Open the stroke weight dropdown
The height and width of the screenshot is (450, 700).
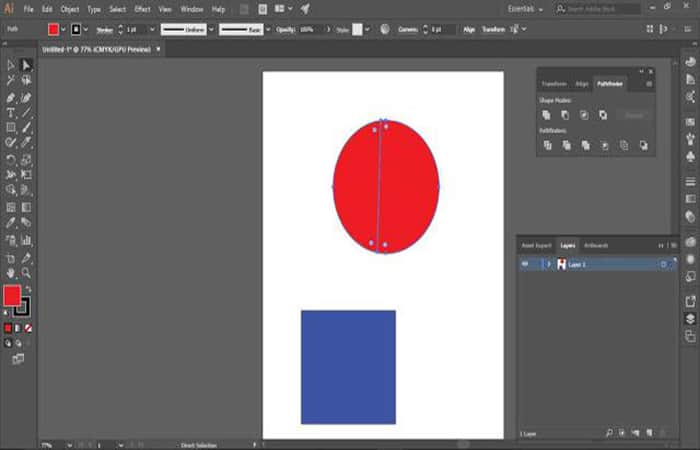(152, 29)
